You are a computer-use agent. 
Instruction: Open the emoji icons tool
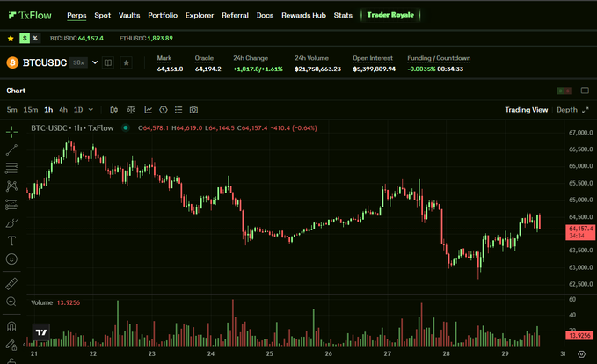(x=11, y=258)
